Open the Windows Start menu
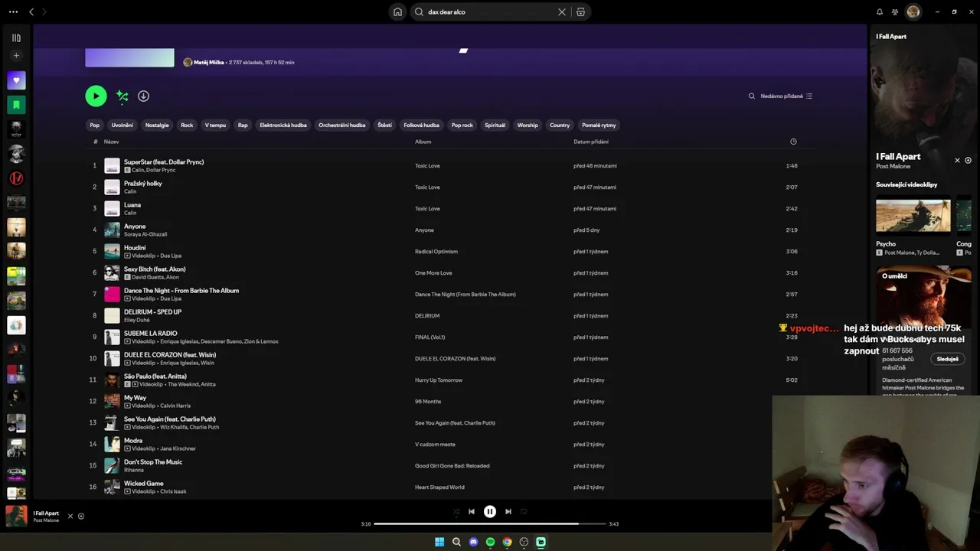 (x=439, y=543)
